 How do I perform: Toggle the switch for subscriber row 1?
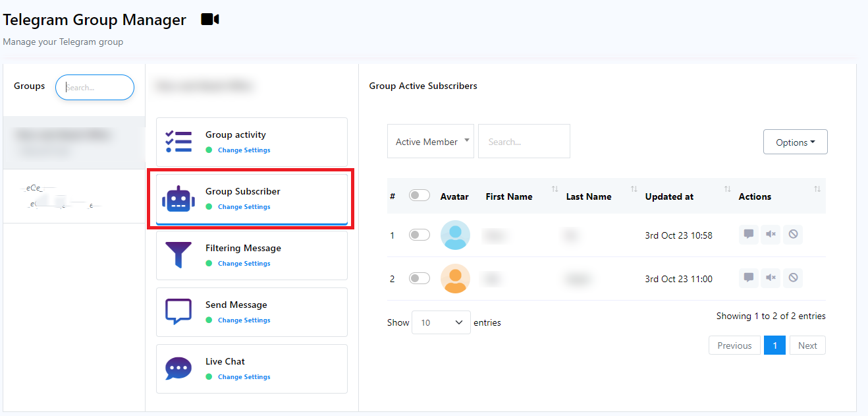pyautogui.click(x=419, y=235)
